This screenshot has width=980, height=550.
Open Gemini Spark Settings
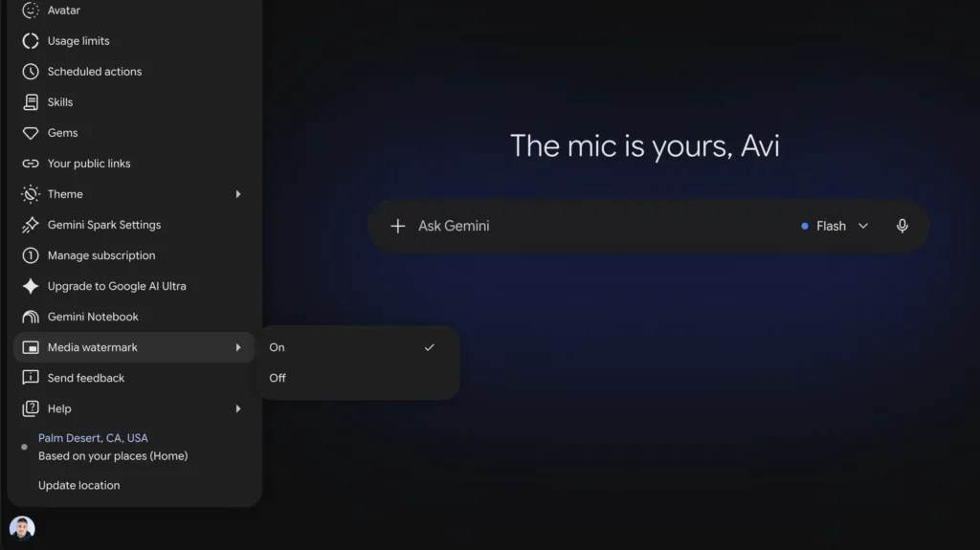point(134,225)
